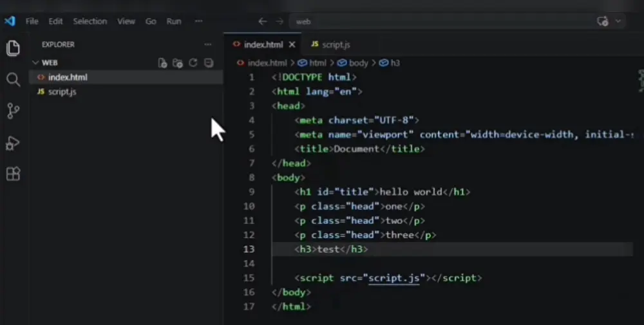This screenshot has height=325, width=644.
Task: Click the VS Code logo icon
Action: click(10, 21)
